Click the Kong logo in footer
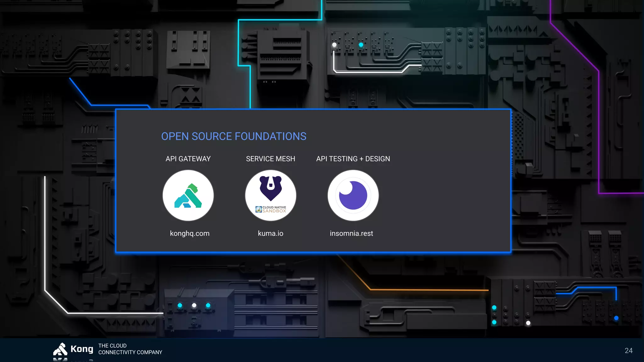The image size is (644, 362). 60,349
